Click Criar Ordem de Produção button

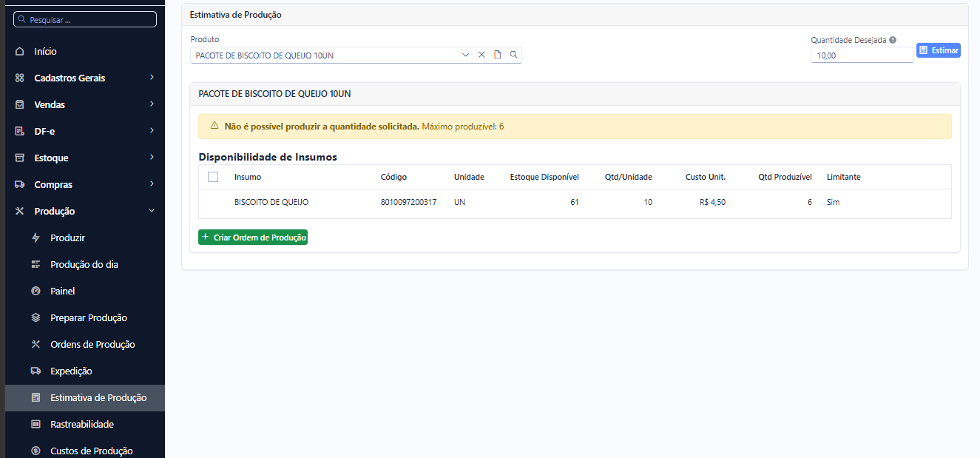253,238
